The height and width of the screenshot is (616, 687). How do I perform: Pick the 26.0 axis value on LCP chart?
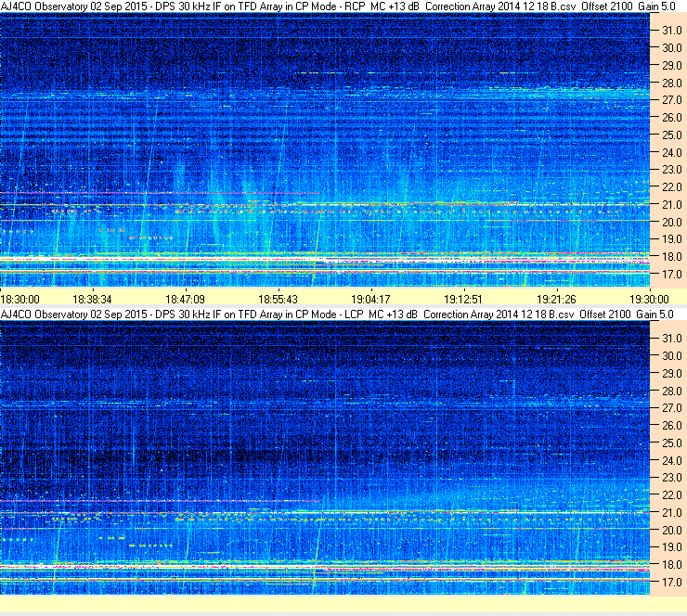pyautogui.click(x=671, y=426)
